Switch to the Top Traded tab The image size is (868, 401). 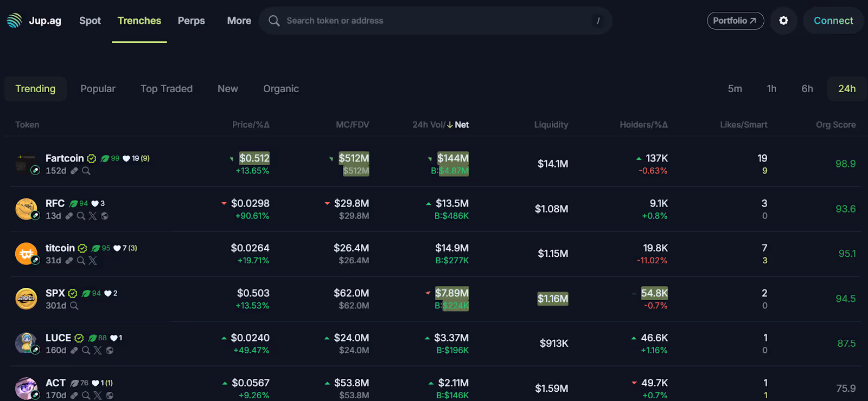(x=167, y=89)
